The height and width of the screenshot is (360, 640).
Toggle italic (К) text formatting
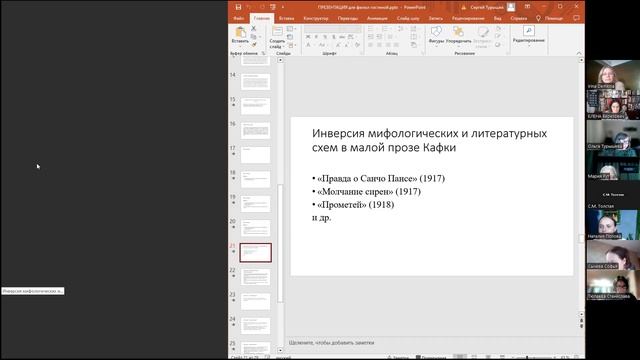(316, 37)
